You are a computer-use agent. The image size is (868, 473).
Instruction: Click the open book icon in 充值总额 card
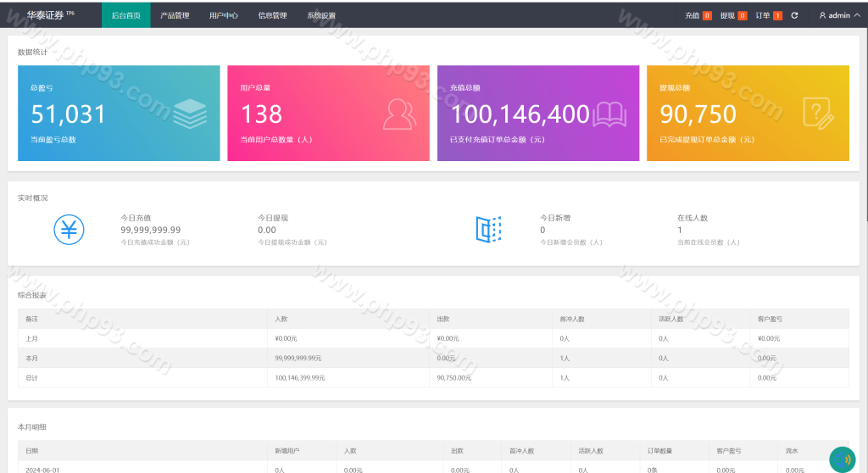[609, 114]
